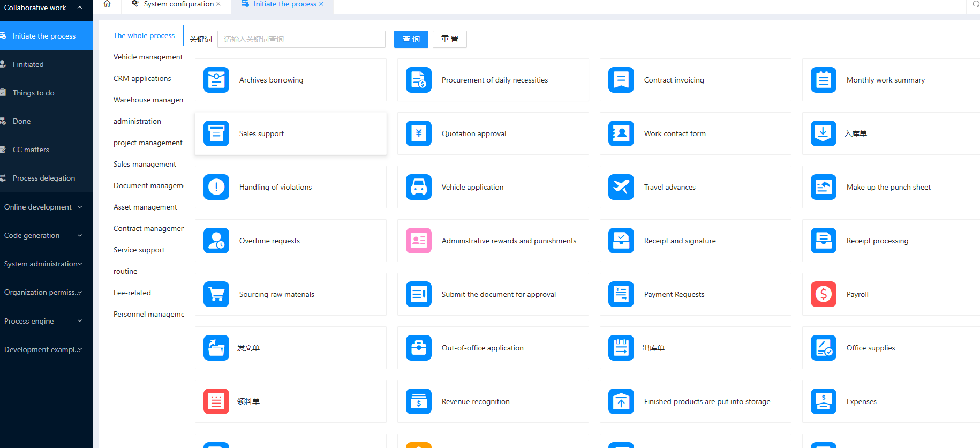
Task: Open the Sales support icon
Action: 216,133
